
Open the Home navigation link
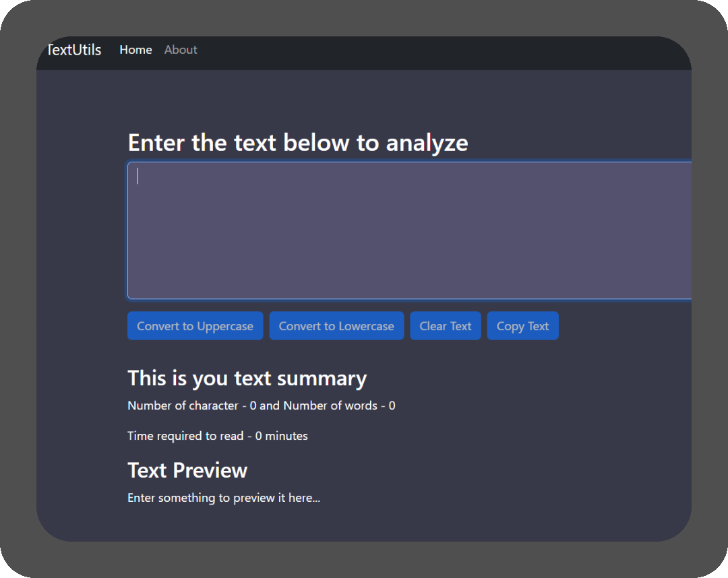click(x=135, y=50)
